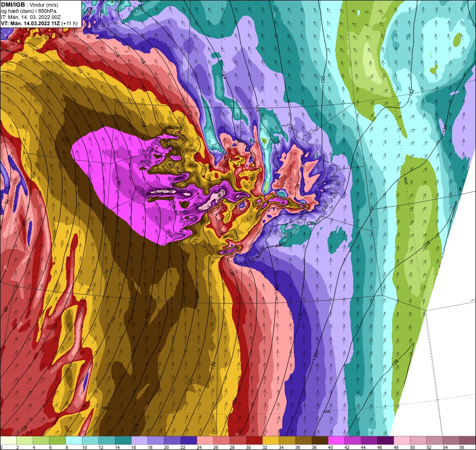Viewport: 476px width, 450px height.
Task: Click the '100' contour label
Action: (x=60, y=166)
